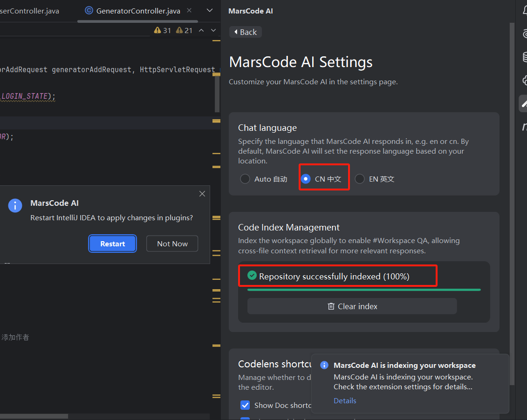Click the trash icon on Clear index

click(x=331, y=306)
